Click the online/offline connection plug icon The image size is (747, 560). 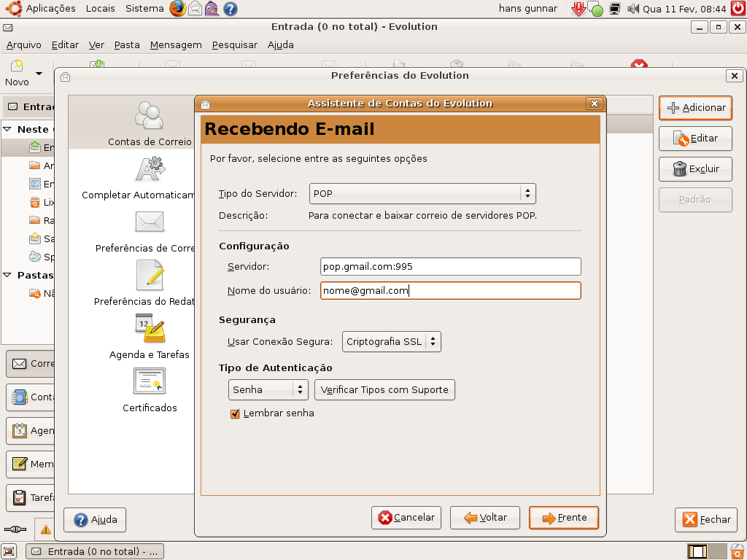pyautogui.click(x=15, y=529)
